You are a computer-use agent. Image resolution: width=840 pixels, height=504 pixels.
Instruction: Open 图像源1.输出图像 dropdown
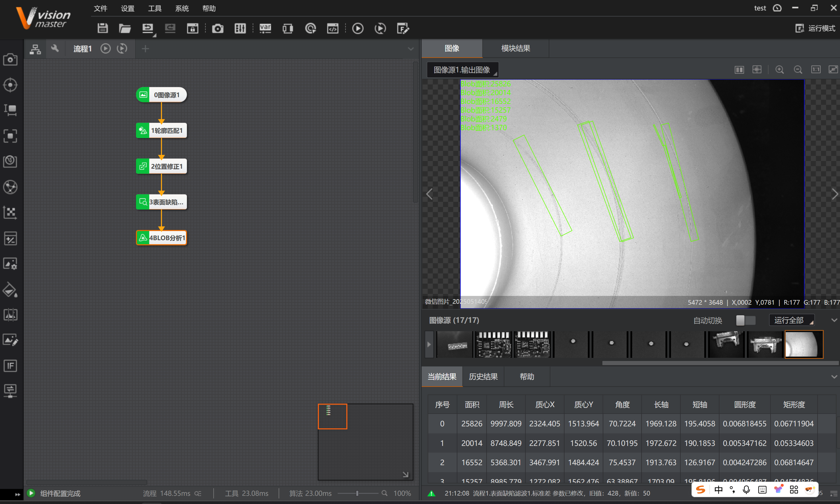pyautogui.click(x=462, y=70)
